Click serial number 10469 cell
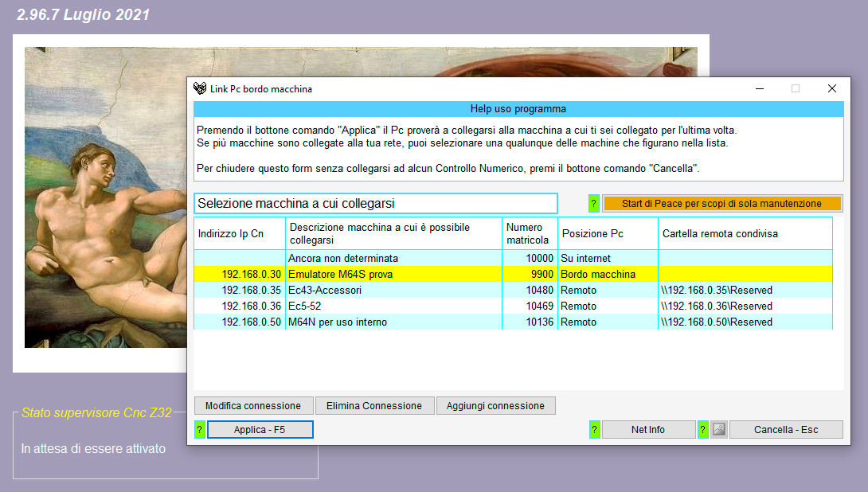The image size is (868, 492). 530,306
